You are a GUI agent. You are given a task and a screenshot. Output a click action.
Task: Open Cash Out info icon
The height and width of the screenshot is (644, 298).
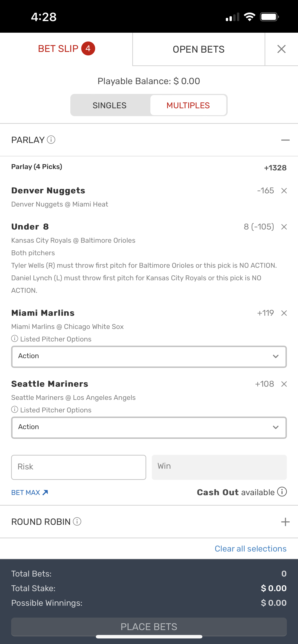(282, 492)
